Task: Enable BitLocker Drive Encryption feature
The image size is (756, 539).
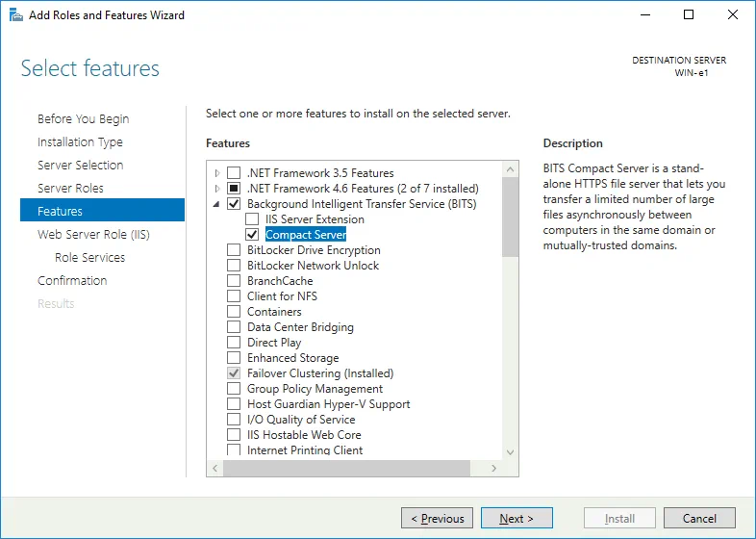Action: [234, 250]
